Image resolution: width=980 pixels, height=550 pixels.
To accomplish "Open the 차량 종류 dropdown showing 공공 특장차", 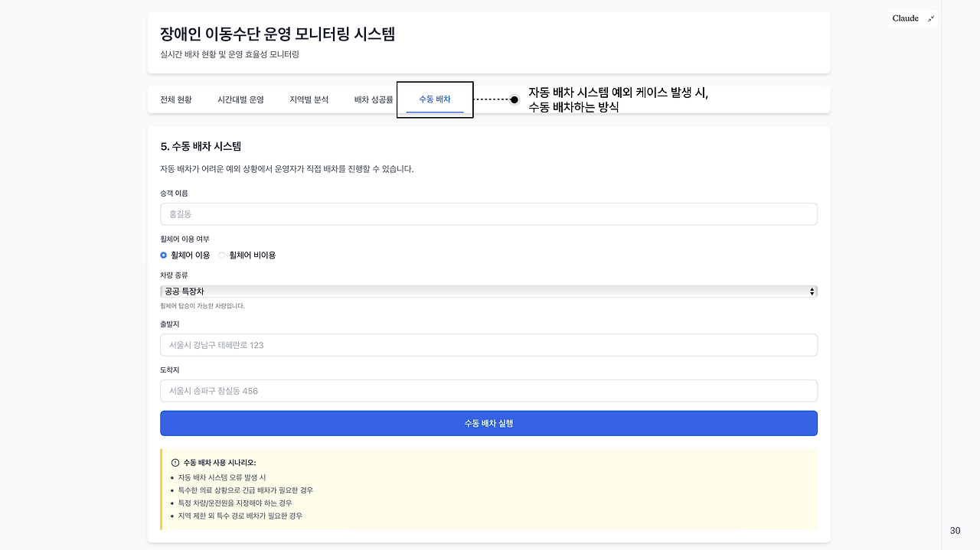I will click(x=488, y=291).
